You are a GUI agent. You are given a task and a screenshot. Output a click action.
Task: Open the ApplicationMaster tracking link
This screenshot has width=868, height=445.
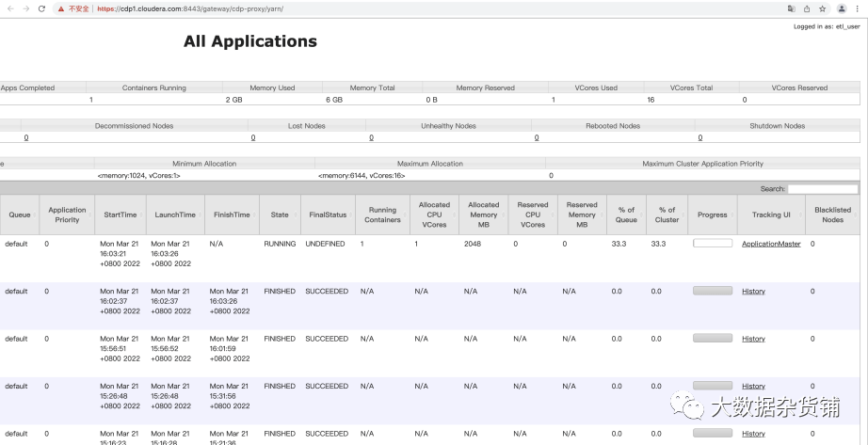771,244
